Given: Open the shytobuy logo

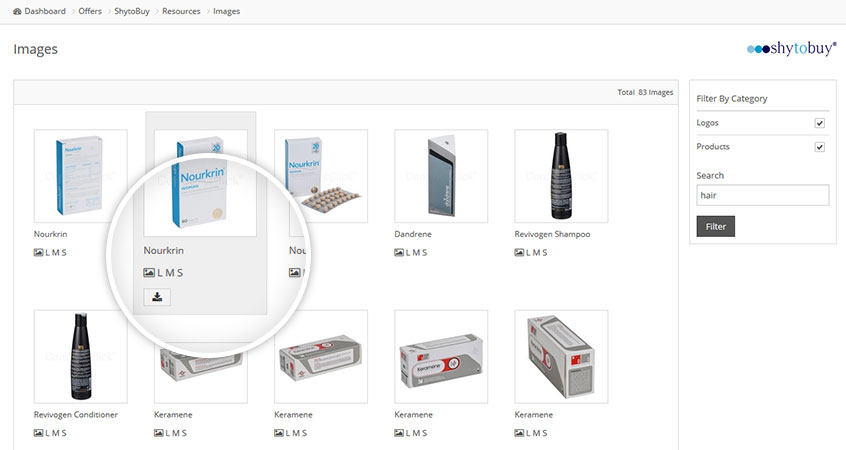Looking at the screenshot, I should pyautogui.click(x=792, y=49).
